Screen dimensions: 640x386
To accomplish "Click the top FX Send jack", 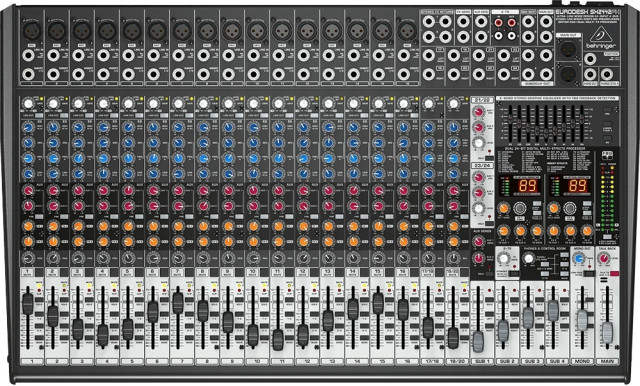I will [463, 22].
